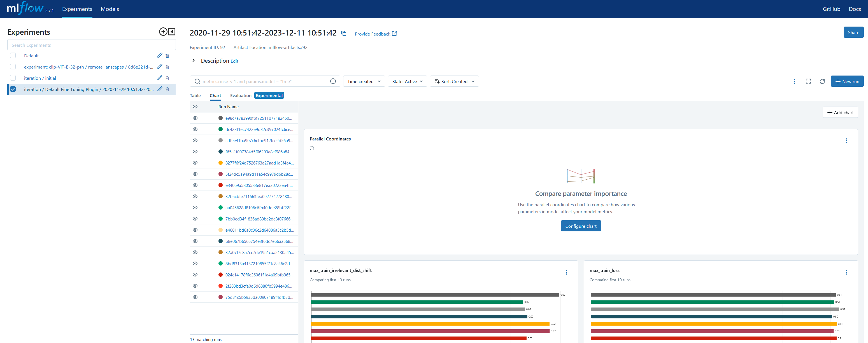Uncheck the Default Fine Tuning Plugin experiment checkbox
868x343 pixels.
click(x=13, y=89)
